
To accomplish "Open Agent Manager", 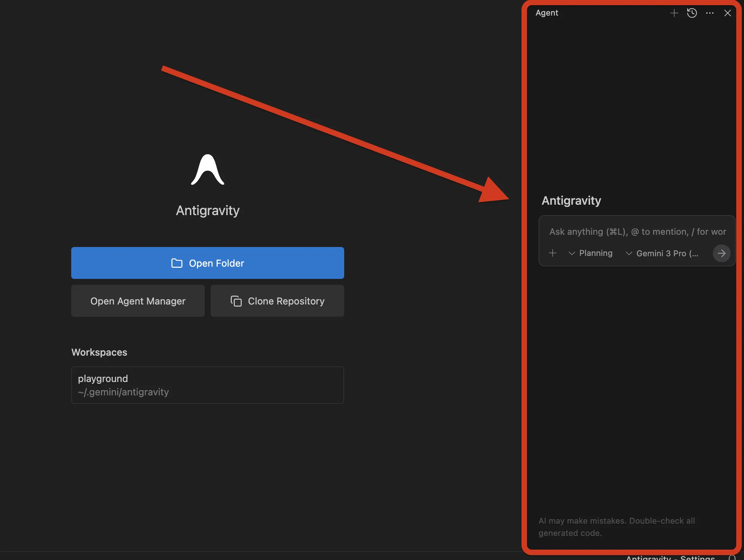I will [138, 301].
